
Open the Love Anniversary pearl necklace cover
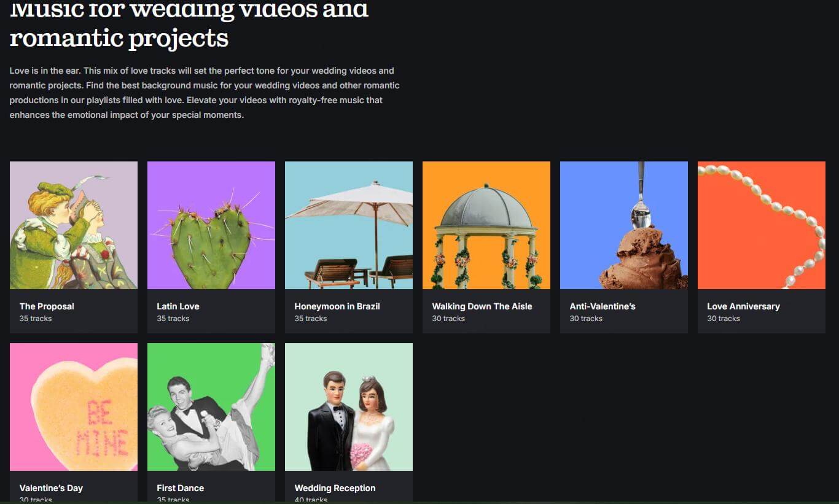pos(762,225)
